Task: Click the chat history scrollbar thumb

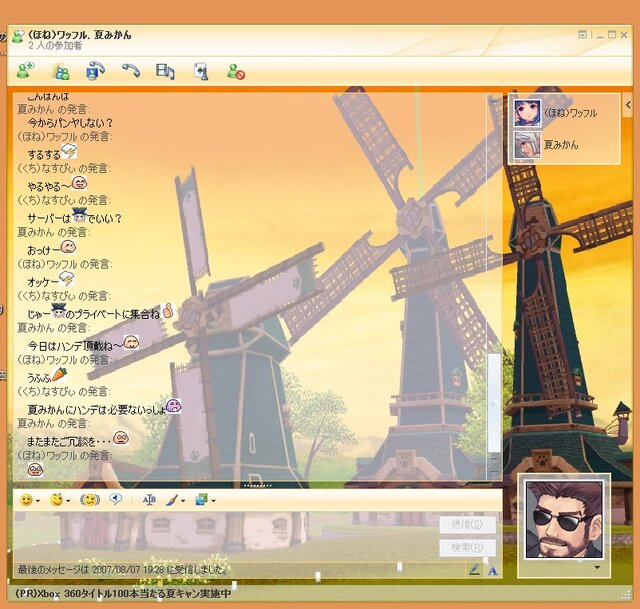Action: click(x=495, y=402)
